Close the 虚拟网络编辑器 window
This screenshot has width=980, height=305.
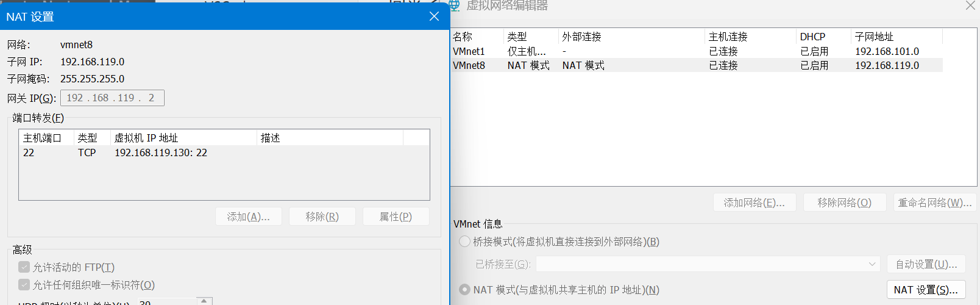(x=970, y=5)
